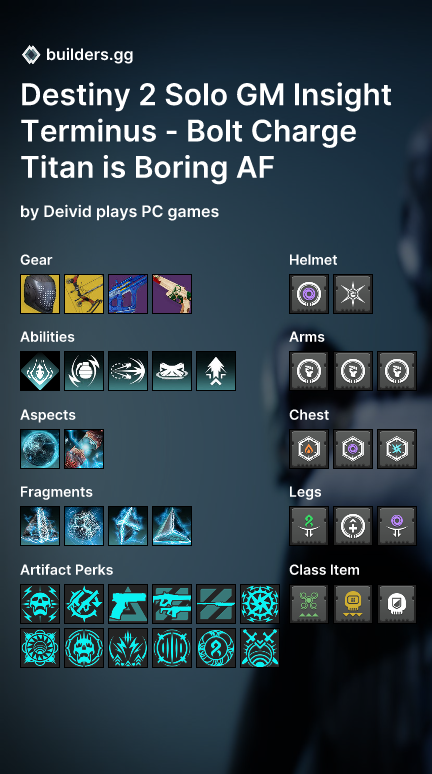Select the barricade class ability icon

tap(172, 371)
